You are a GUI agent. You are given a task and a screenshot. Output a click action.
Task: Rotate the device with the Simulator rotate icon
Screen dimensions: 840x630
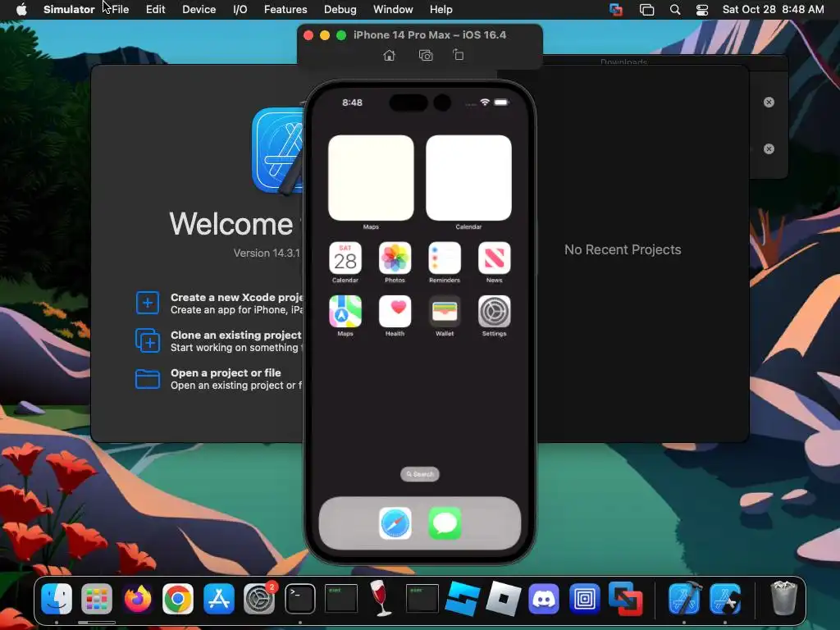coord(458,55)
